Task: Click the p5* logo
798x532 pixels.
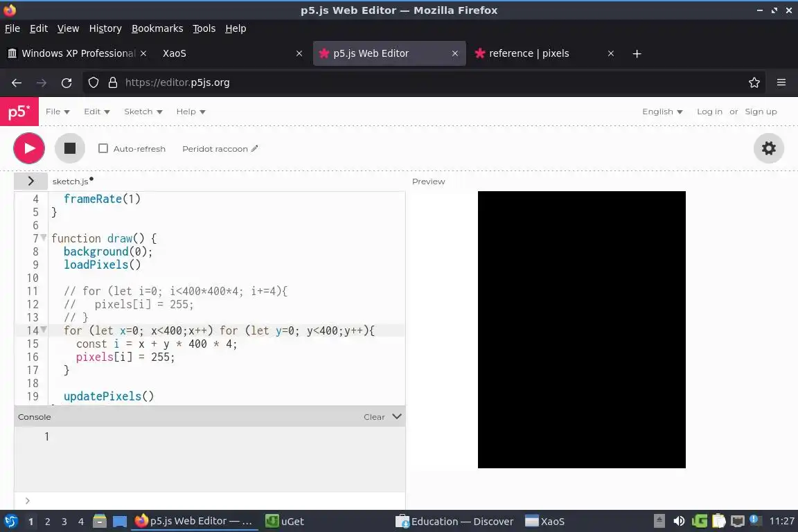Action: (19, 112)
